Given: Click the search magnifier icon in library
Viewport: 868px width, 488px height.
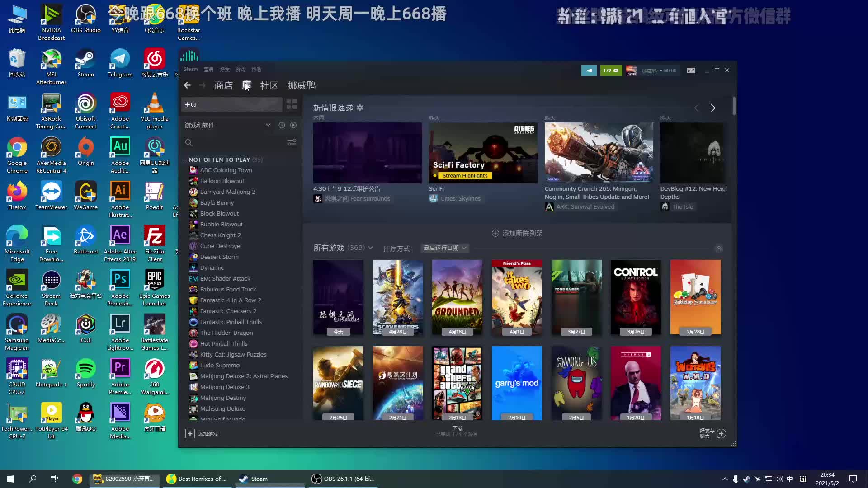Looking at the screenshot, I should 189,142.
